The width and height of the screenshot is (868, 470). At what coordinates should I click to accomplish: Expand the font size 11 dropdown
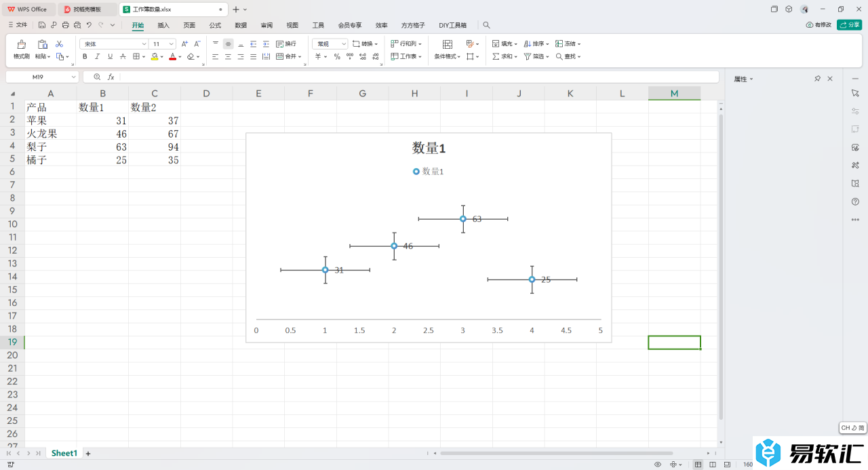click(x=172, y=43)
